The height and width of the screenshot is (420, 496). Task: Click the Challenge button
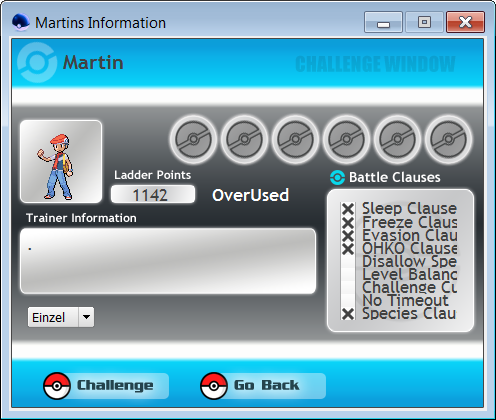pos(106,386)
